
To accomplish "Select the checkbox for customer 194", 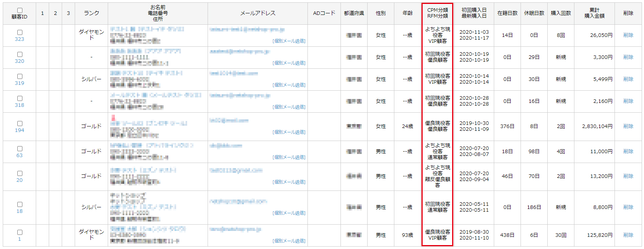I will pos(20,123).
